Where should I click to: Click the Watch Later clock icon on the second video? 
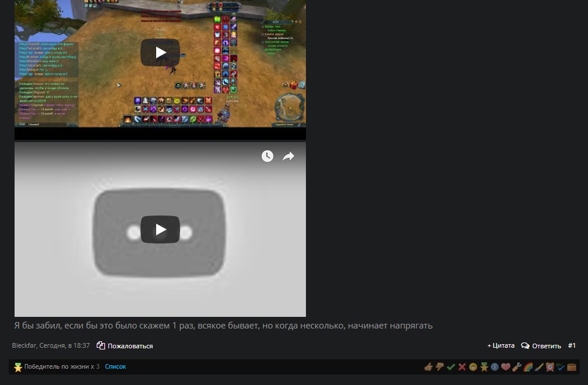[x=267, y=156]
